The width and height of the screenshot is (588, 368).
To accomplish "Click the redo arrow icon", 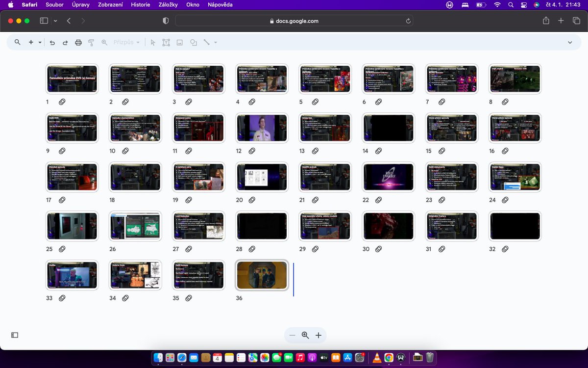I will coord(65,43).
